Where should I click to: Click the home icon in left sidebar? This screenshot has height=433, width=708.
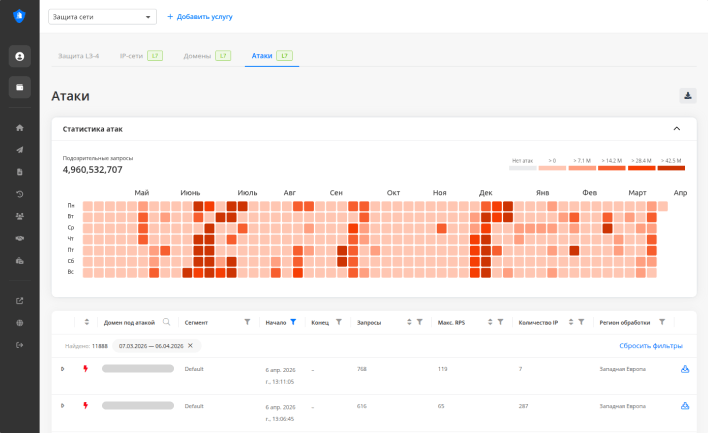(x=19, y=128)
